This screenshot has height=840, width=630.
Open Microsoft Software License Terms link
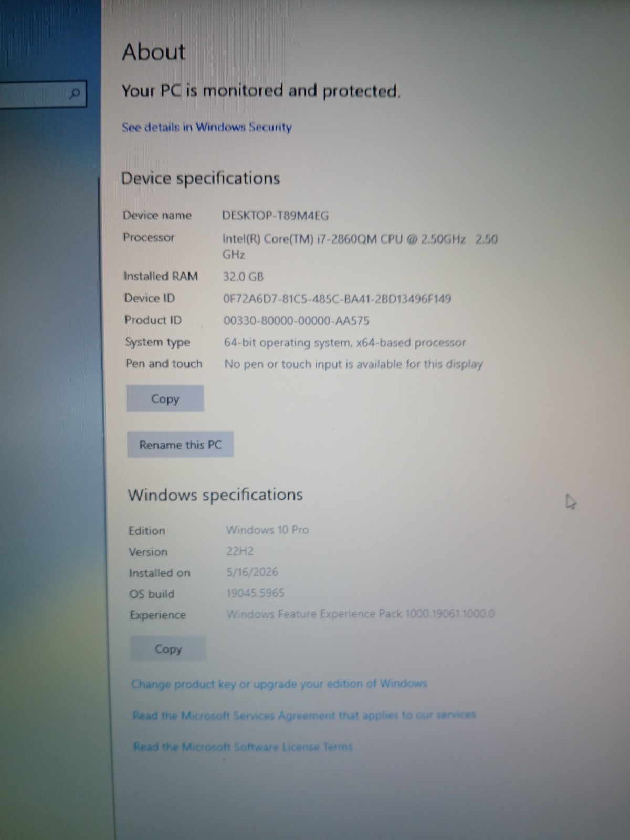243,747
